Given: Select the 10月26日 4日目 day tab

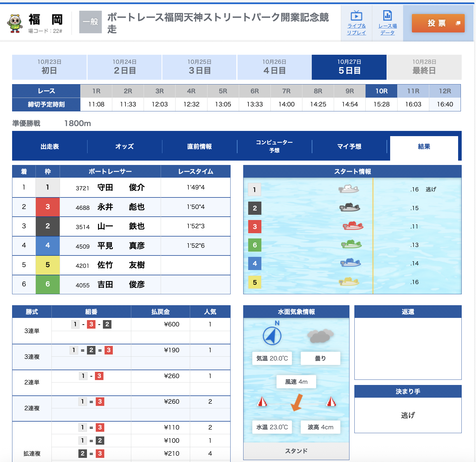Looking at the screenshot, I should coord(274,67).
